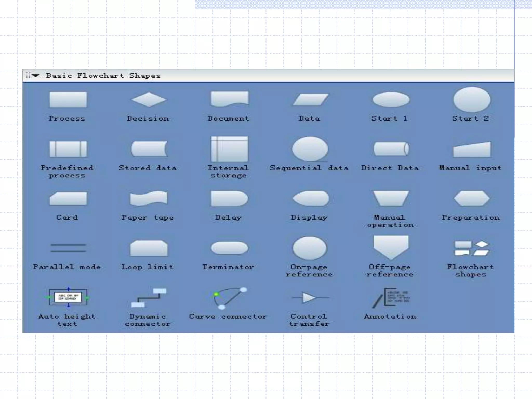The width and height of the screenshot is (532, 399).
Task: Select the Manual input shape
Action: 472,150
